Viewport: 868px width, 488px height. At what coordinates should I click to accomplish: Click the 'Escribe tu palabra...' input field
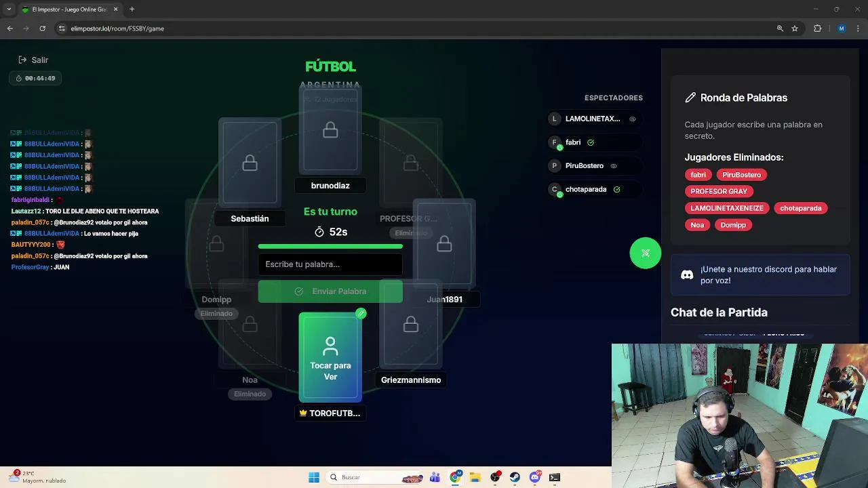pos(330,264)
